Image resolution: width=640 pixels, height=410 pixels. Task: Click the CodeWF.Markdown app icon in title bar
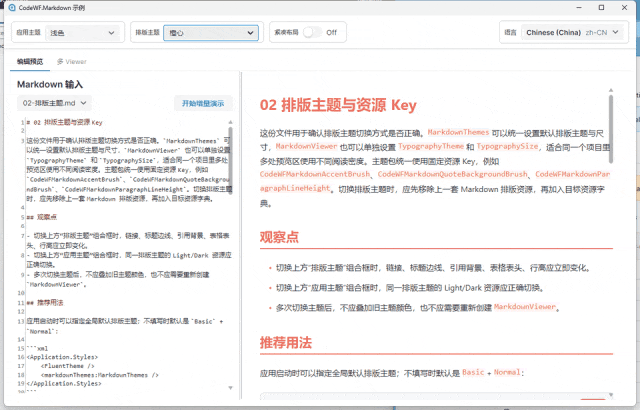12,8
